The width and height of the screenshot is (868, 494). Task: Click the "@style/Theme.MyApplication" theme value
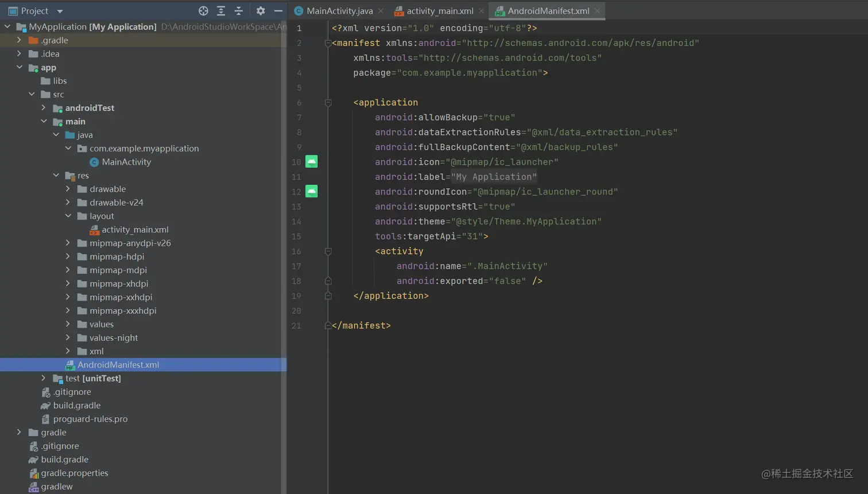(x=526, y=221)
